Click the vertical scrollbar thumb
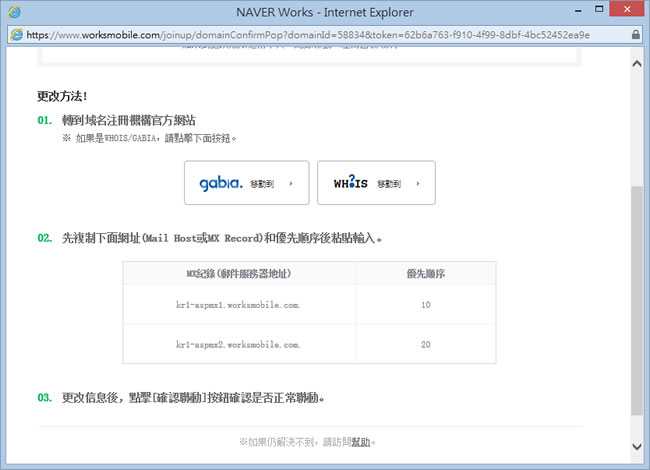Image resolution: width=650 pixels, height=470 pixels. coord(637,300)
